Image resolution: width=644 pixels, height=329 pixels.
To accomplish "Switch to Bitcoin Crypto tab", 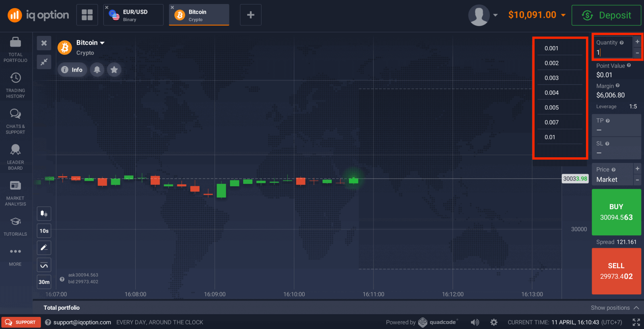I will (x=199, y=15).
